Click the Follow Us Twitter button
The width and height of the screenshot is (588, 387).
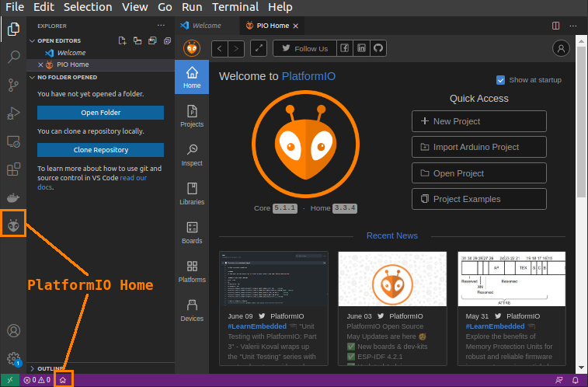pos(305,48)
